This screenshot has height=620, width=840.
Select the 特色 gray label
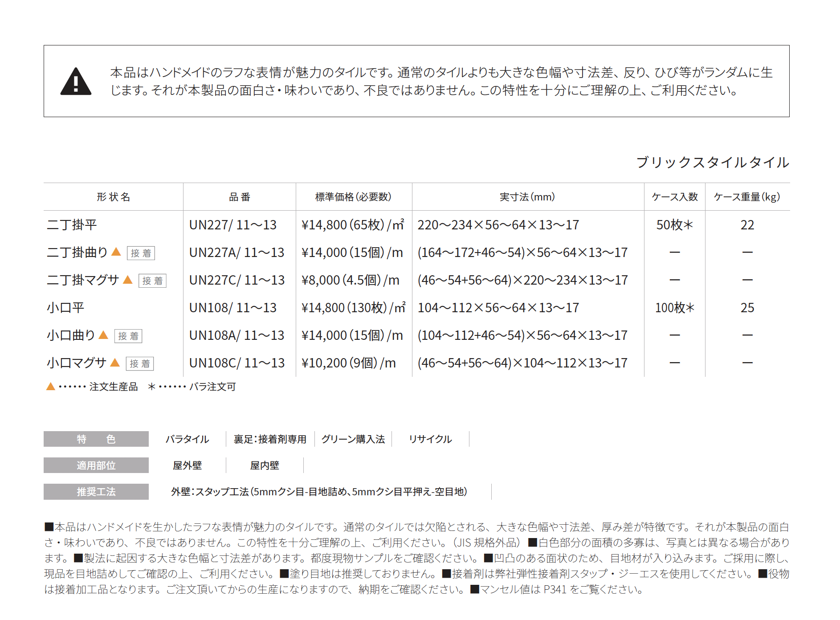96,439
